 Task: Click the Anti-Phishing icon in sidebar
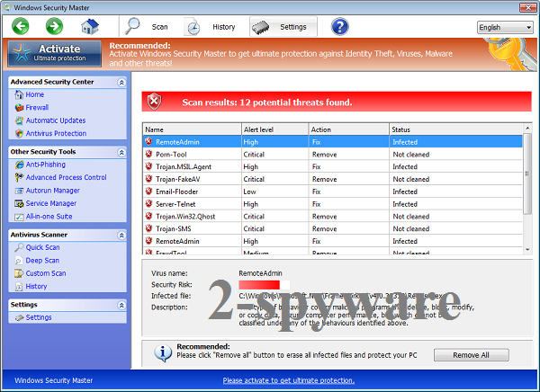[x=19, y=165]
